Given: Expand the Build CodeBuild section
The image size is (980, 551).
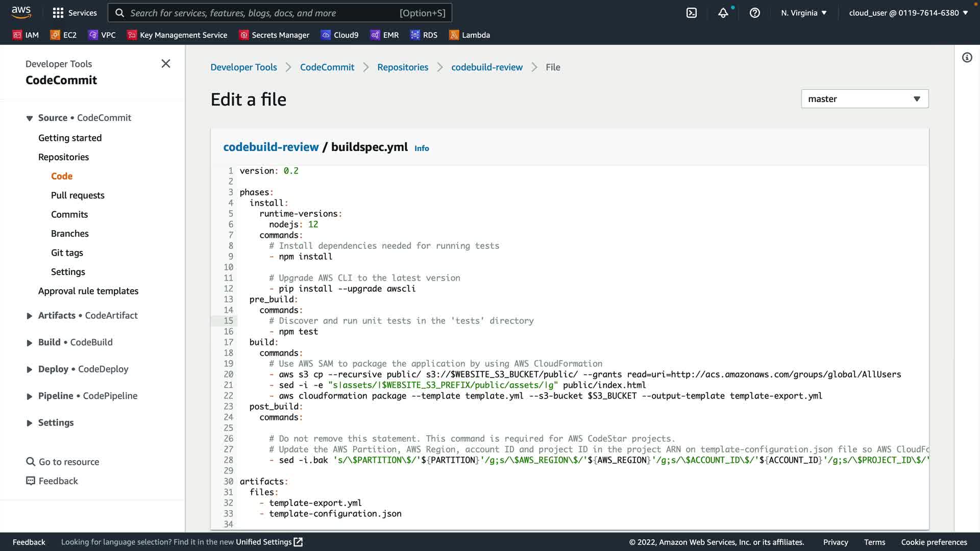Looking at the screenshot, I should 30,343.
